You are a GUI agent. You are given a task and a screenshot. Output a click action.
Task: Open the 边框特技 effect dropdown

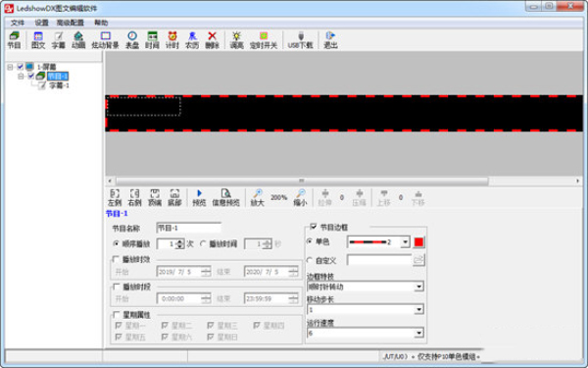click(x=418, y=287)
